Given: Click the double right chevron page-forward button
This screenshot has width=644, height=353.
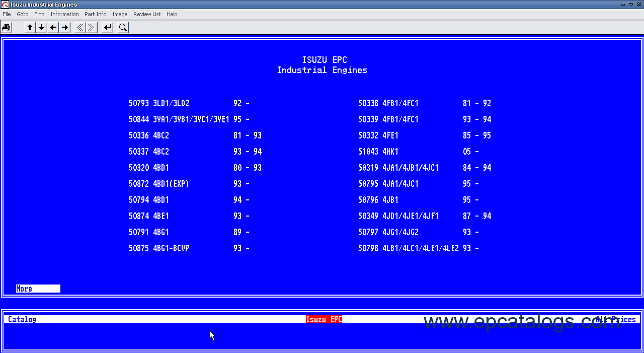Looking at the screenshot, I should (92, 28).
